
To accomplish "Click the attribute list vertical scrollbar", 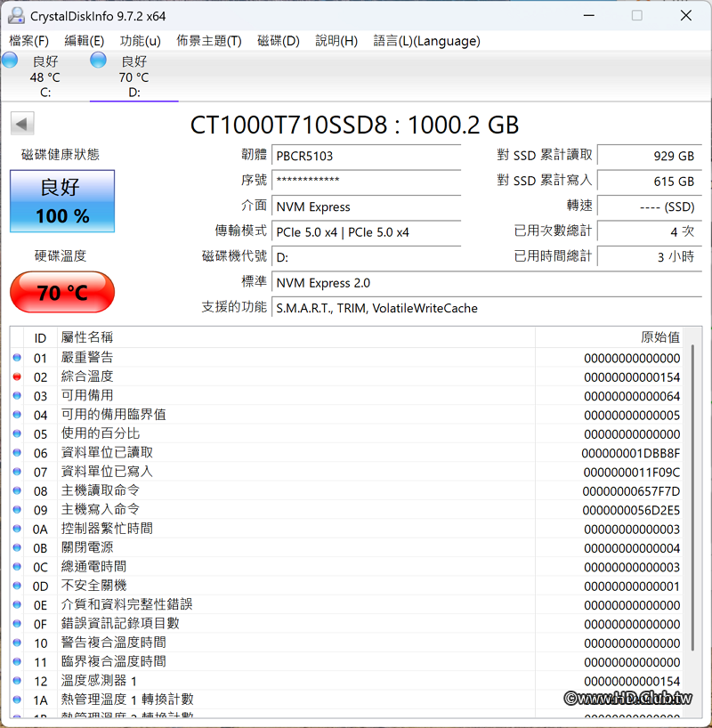I will tap(692, 497).
